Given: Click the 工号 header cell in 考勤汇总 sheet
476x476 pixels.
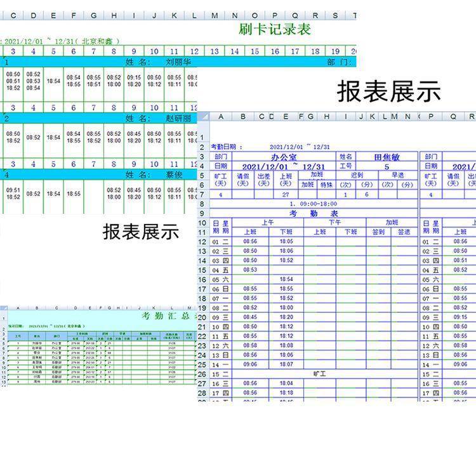Looking at the screenshot, I should click(x=18, y=336).
